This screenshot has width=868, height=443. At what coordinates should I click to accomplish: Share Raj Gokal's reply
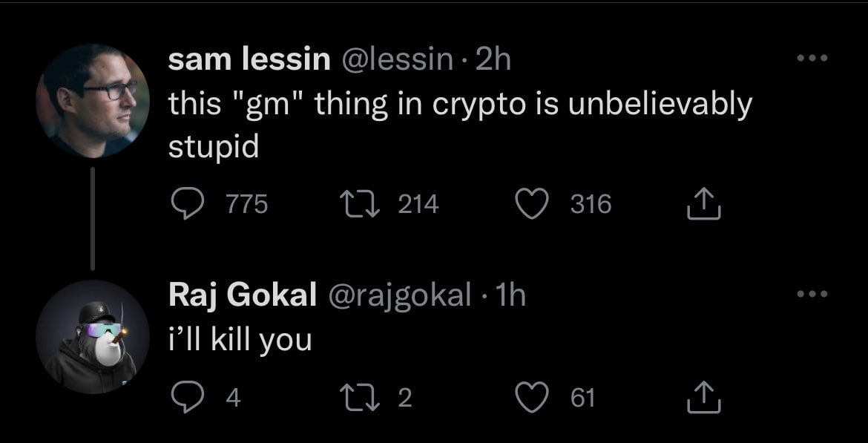704,399
